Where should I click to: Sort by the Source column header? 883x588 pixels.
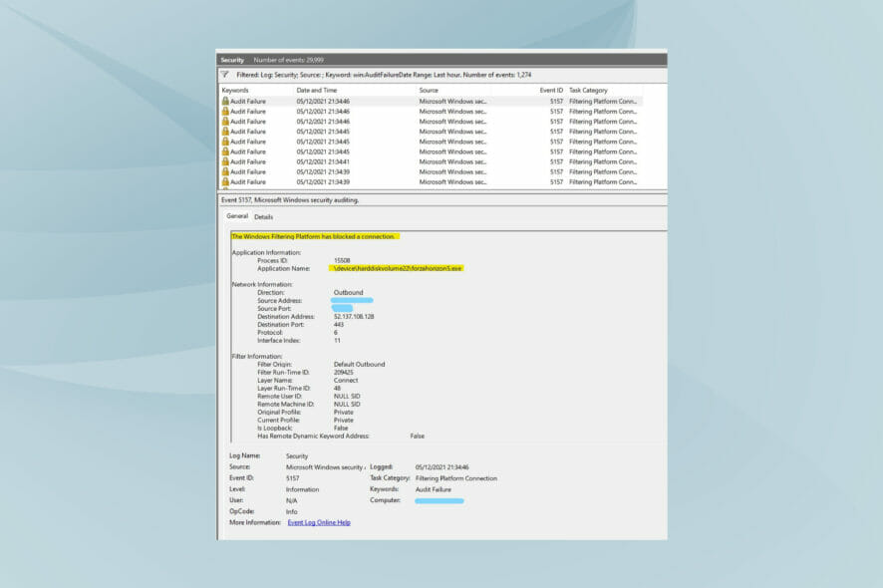tap(429, 90)
